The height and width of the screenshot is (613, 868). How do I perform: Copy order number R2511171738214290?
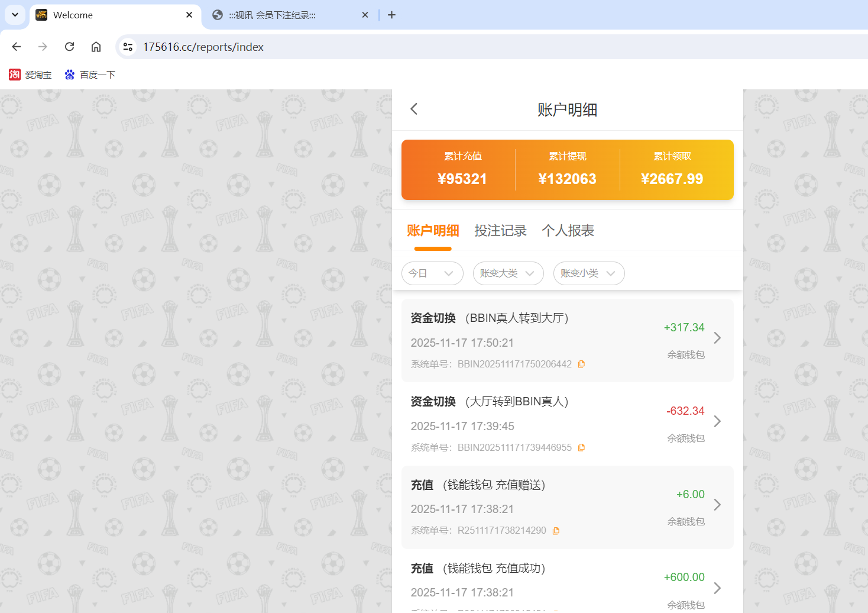(x=555, y=530)
